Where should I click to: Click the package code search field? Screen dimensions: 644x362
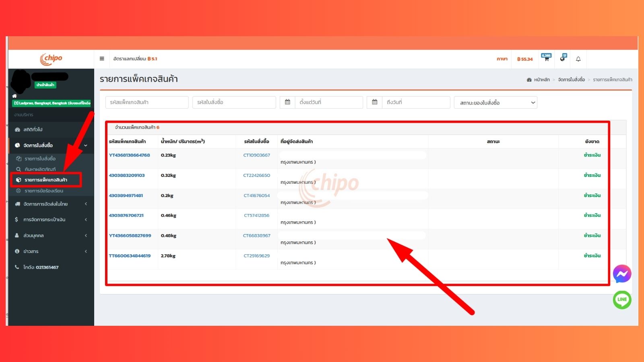tap(147, 102)
